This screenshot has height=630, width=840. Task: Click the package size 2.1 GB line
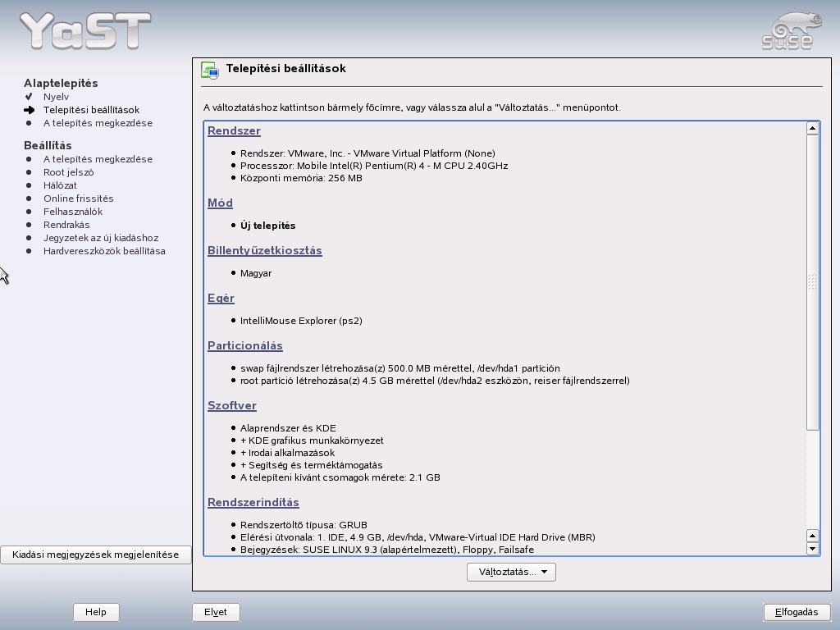[x=340, y=477]
